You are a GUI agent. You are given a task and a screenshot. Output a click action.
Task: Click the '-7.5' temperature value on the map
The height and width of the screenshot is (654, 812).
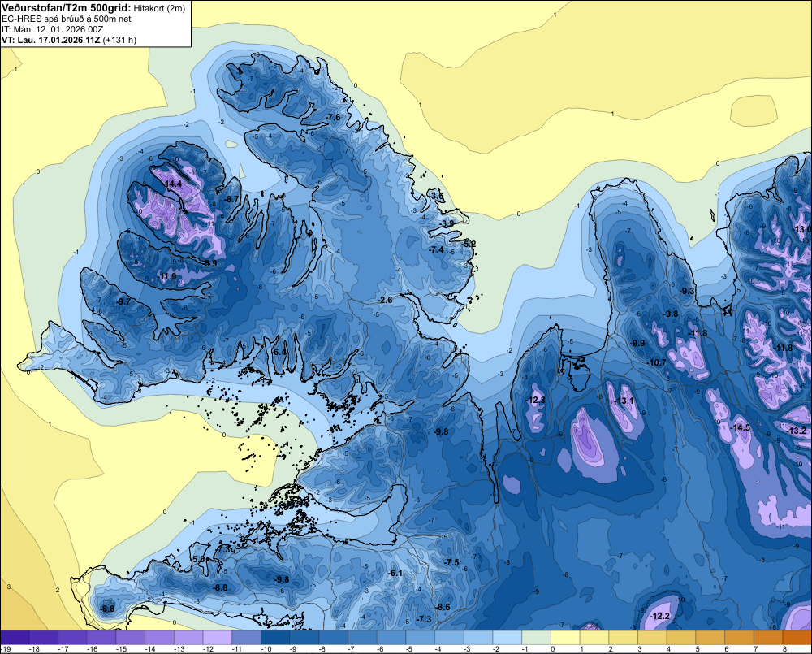(x=451, y=562)
